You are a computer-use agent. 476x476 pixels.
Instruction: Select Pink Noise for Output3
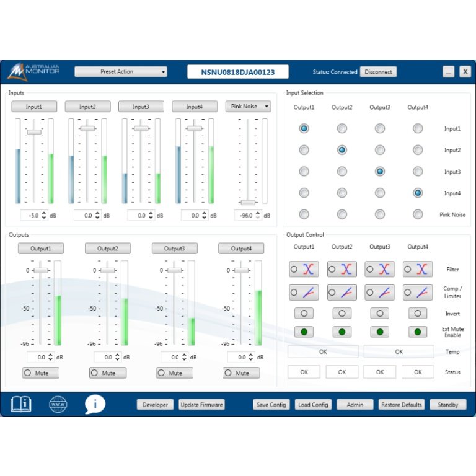380,214
